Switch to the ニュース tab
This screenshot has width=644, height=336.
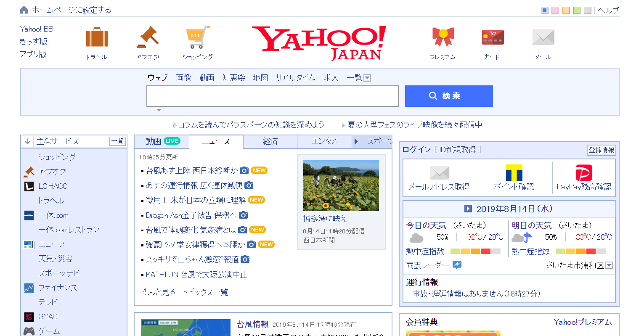216,141
